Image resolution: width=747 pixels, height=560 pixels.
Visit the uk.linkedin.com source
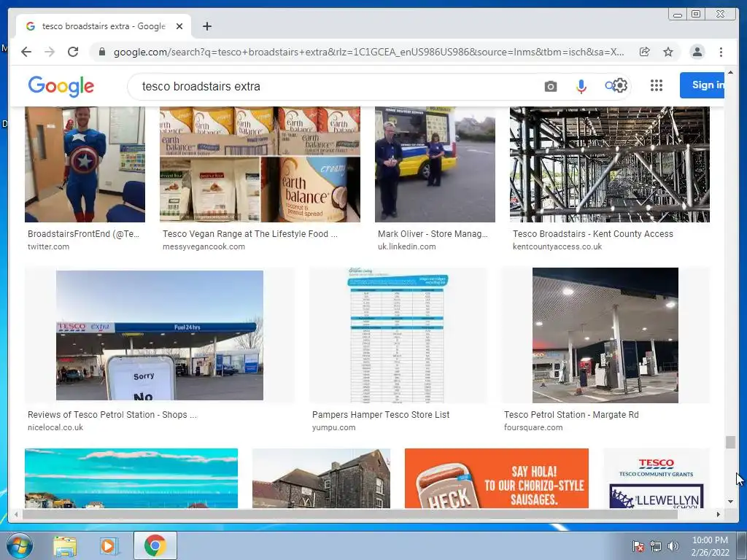[x=407, y=246]
